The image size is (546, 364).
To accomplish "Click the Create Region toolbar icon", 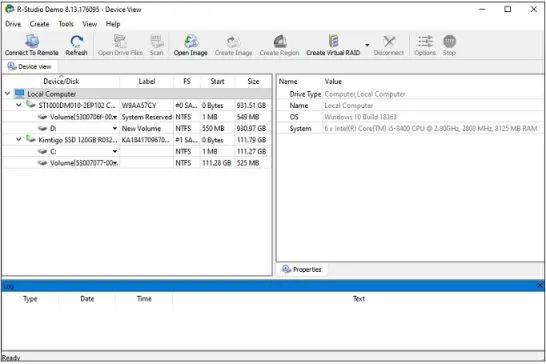I will (x=279, y=41).
